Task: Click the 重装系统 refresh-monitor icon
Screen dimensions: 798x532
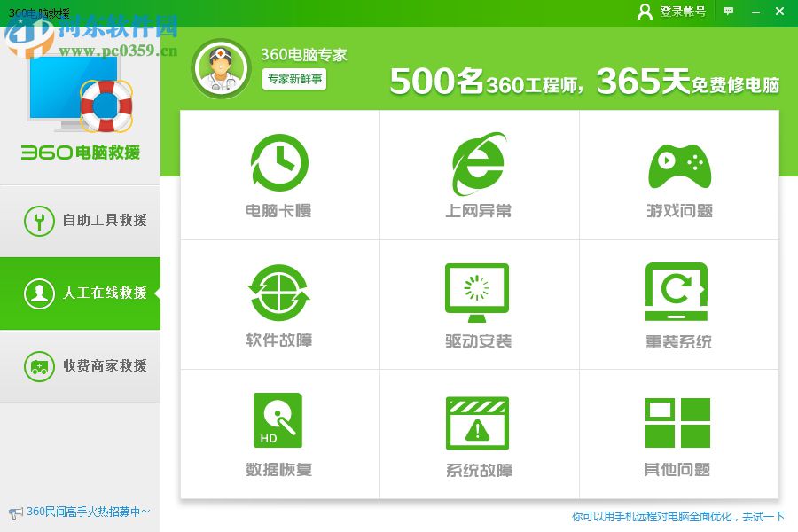Action: coord(678,290)
